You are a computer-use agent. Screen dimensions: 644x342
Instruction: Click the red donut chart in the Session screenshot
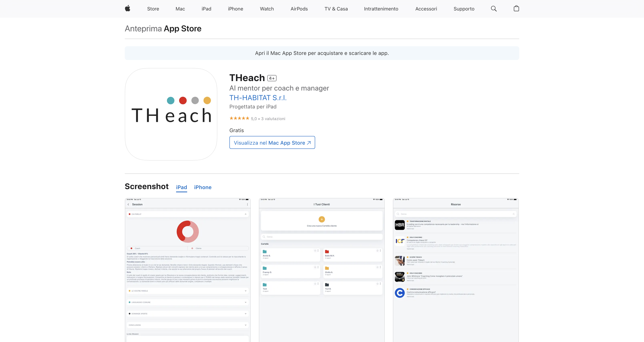tap(188, 232)
